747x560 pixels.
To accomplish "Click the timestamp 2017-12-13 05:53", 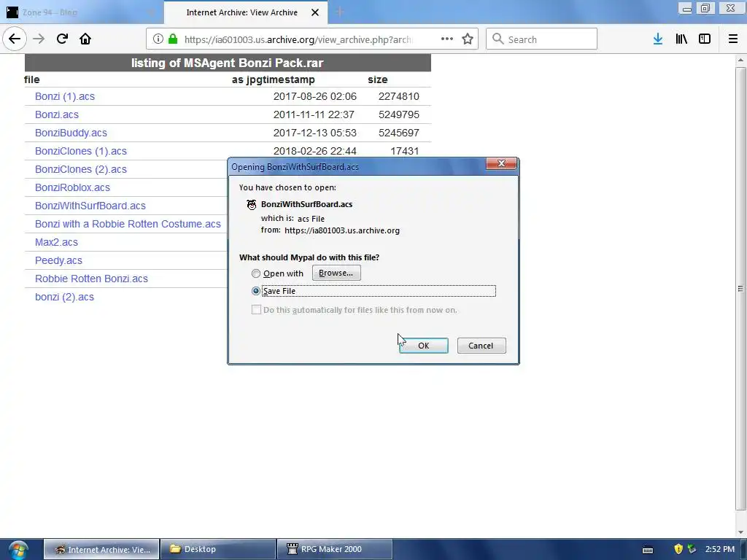I will 315,133.
